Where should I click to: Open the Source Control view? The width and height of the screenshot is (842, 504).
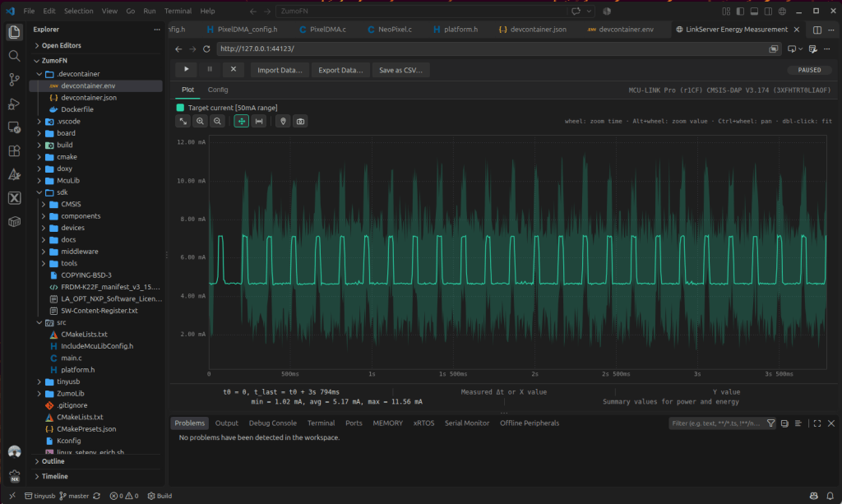pyautogui.click(x=15, y=80)
